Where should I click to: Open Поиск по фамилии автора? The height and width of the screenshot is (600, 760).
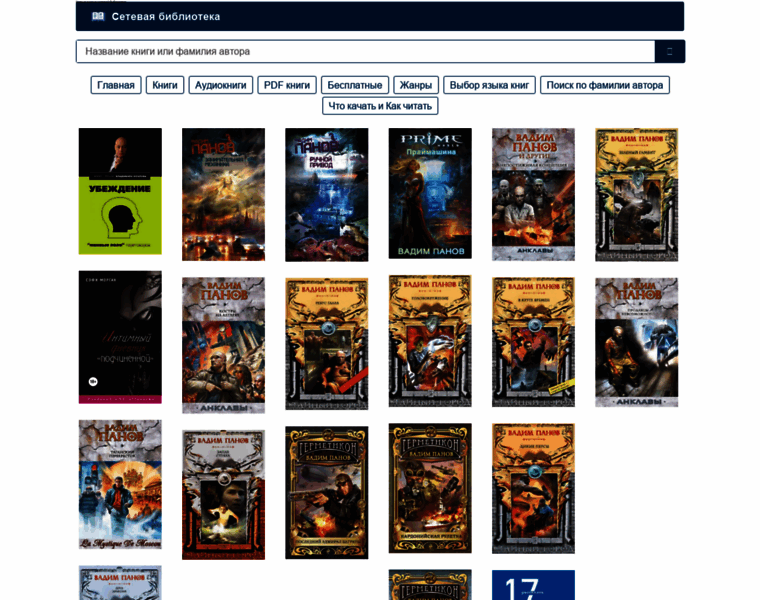[x=605, y=85]
